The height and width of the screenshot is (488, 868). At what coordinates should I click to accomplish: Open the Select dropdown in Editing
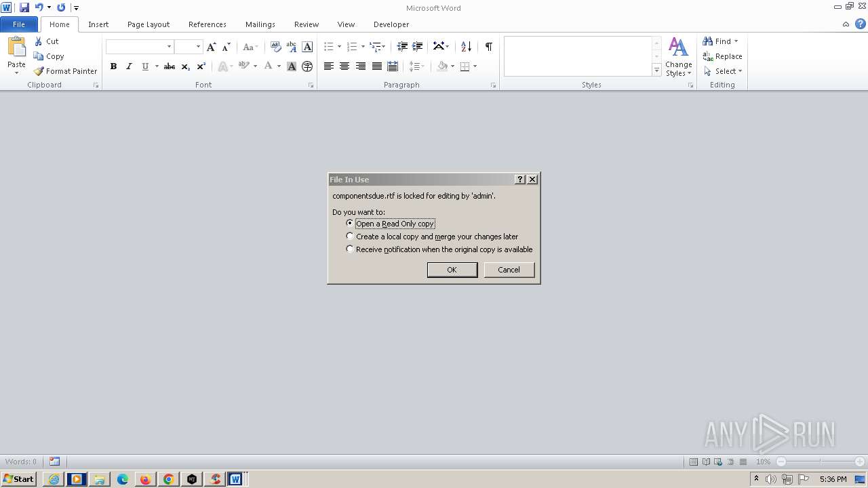(x=723, y=71)
